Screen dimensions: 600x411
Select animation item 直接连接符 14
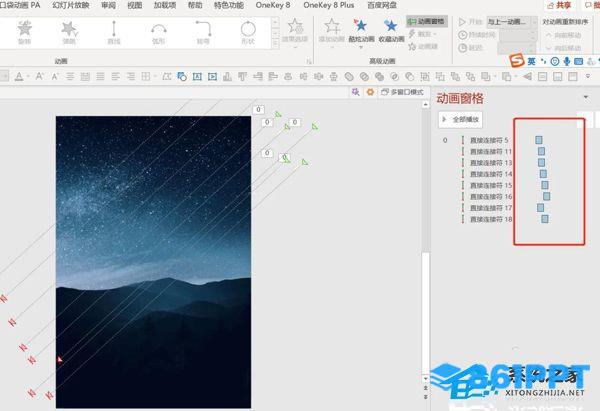[x=491, y=174]
